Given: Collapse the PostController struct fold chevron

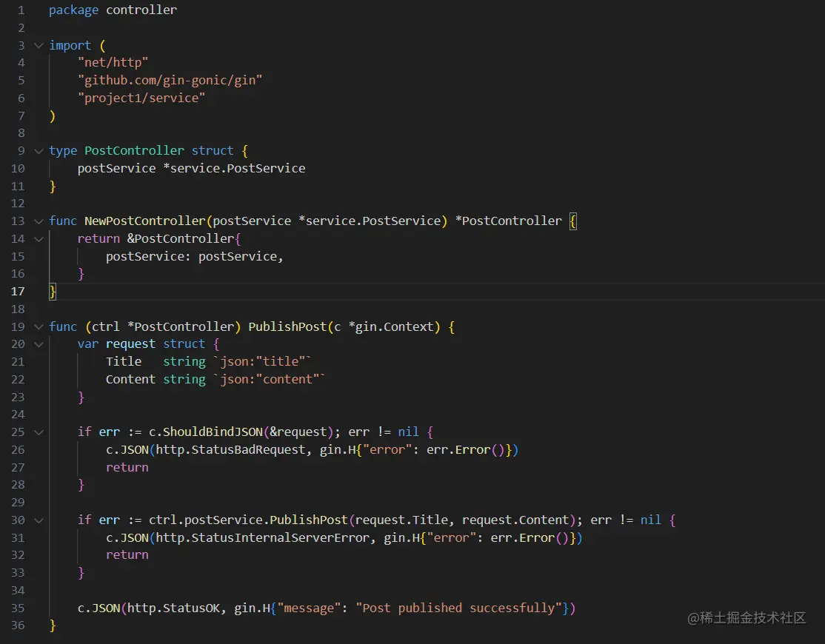Looking at the screenshot, I should (x=39, y=151).
